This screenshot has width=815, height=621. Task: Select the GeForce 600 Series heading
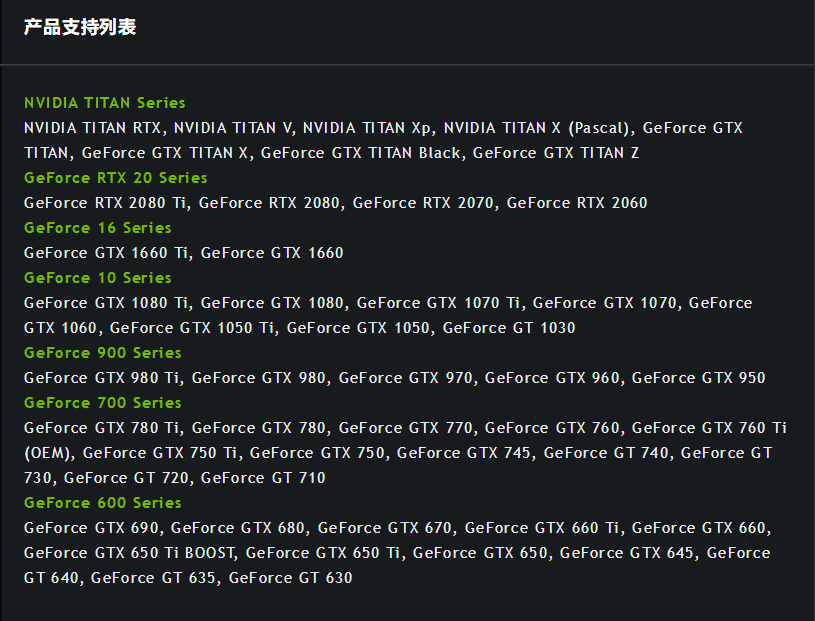pos(102,503)
